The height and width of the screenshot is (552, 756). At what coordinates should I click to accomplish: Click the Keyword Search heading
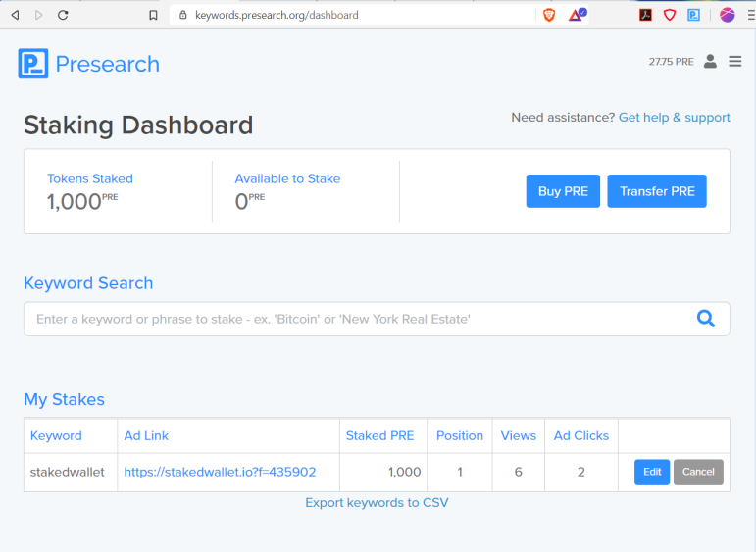tap(88, 283)
